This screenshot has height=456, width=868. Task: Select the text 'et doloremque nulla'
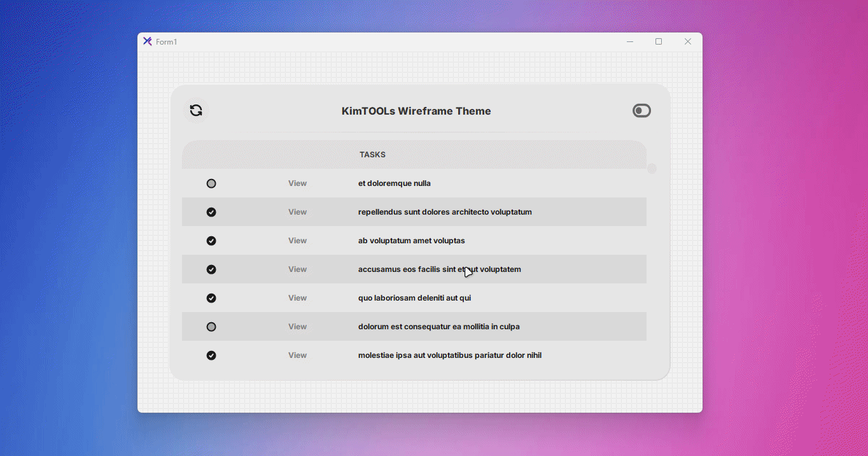(x=395, y=183)
